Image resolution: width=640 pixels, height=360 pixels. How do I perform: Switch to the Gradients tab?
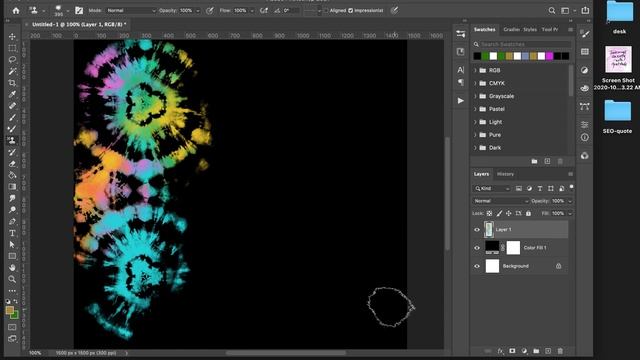tap(511, 29)
